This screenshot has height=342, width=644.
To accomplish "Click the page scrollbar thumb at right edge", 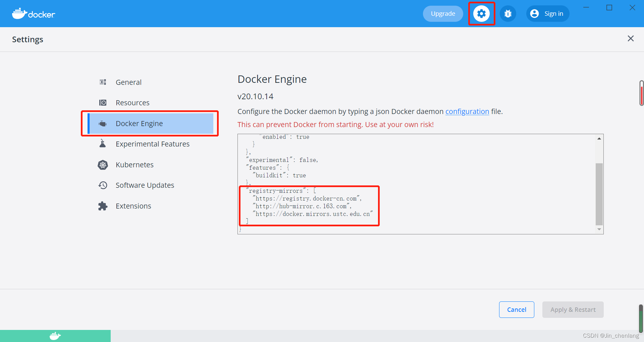I will click(x=641, y=93).
